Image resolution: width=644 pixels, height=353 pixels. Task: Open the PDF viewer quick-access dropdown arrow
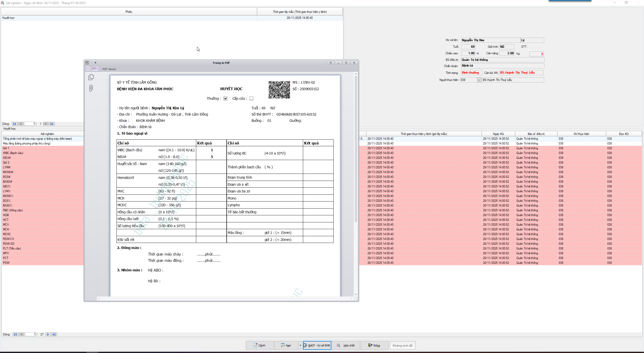[x=95, y=63]
